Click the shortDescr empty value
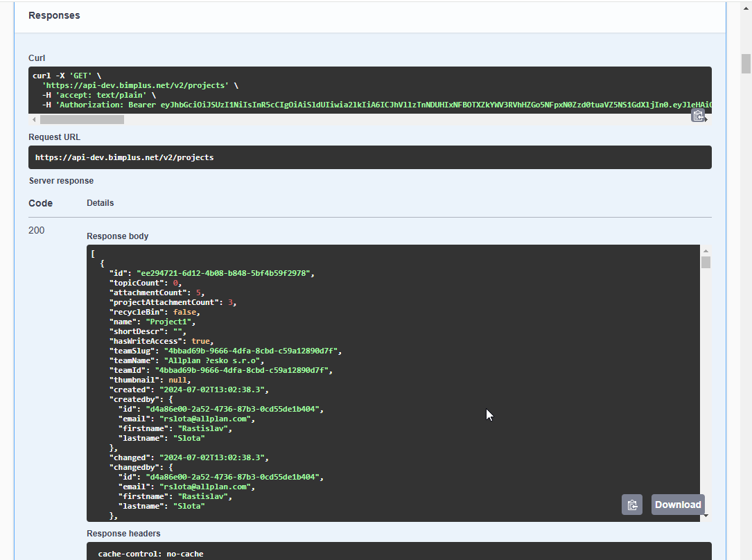 [x=177, y=331]
